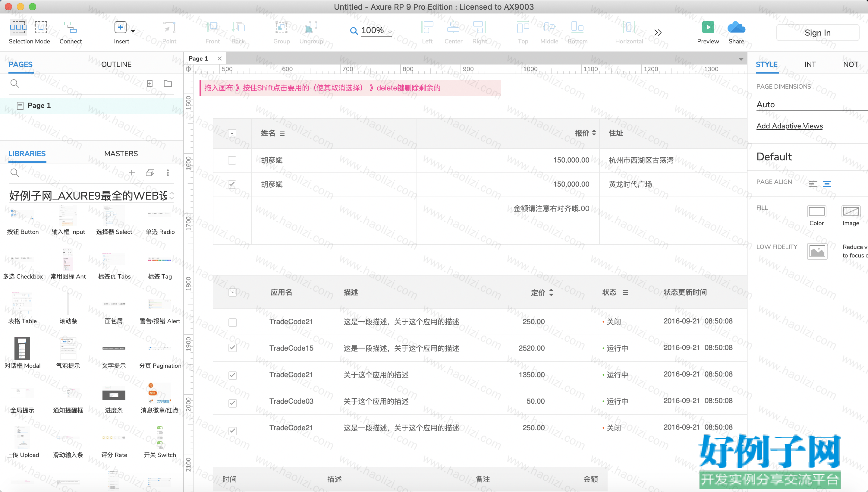
Task: Select Page 1 in pages tree
Action: [92, 106]
